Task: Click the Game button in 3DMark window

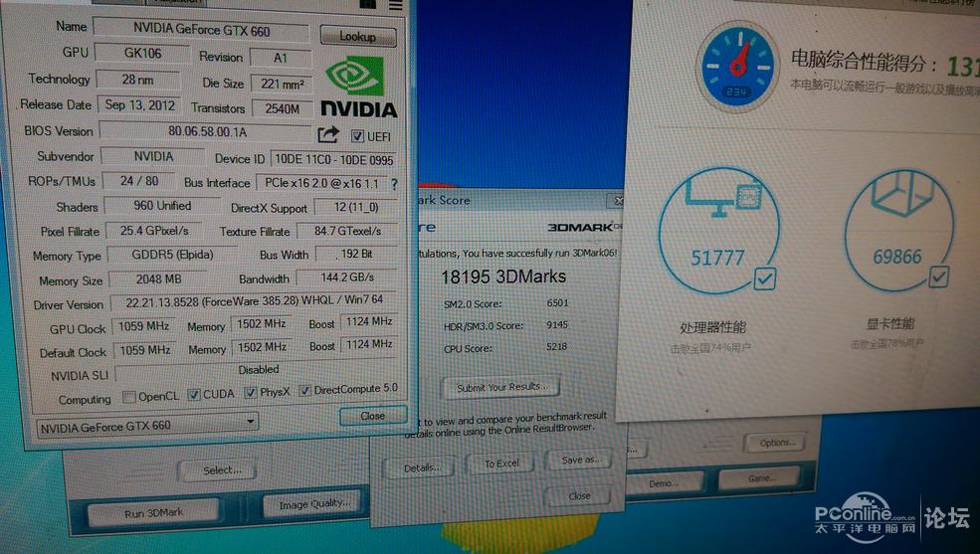Action: 761,478
